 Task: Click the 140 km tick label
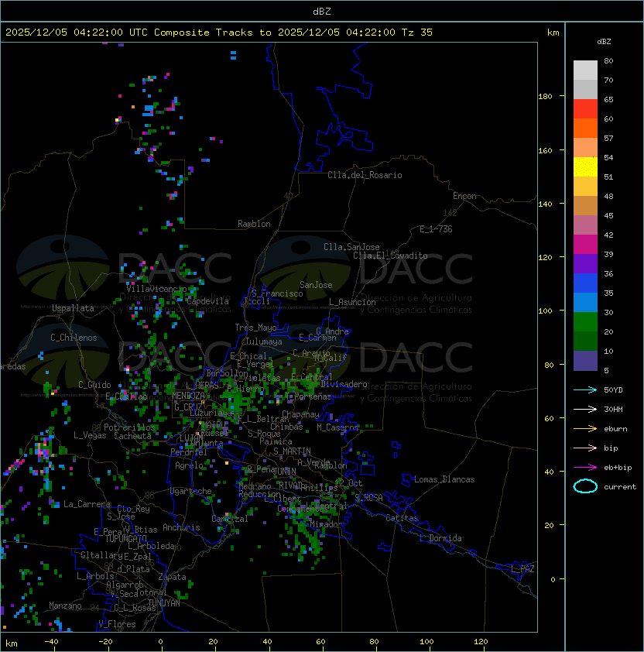click(545, 204)
